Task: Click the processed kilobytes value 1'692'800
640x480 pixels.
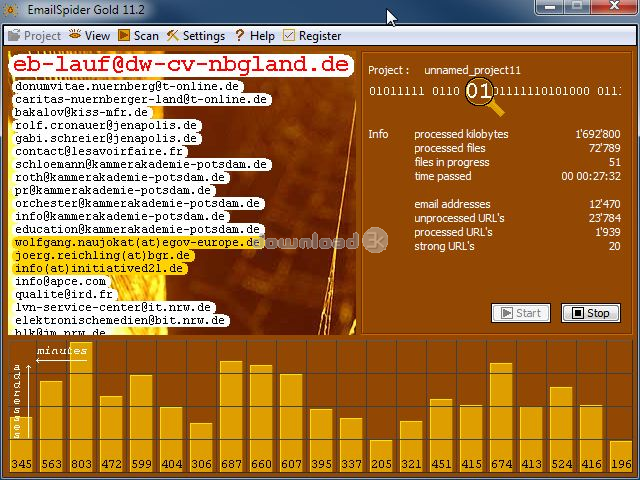Action: 598,134
